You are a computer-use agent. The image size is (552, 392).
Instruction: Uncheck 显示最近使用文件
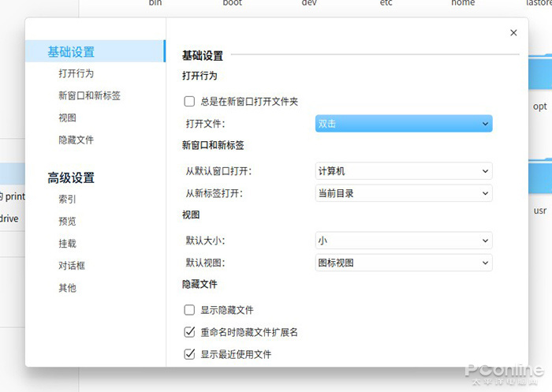189,354
